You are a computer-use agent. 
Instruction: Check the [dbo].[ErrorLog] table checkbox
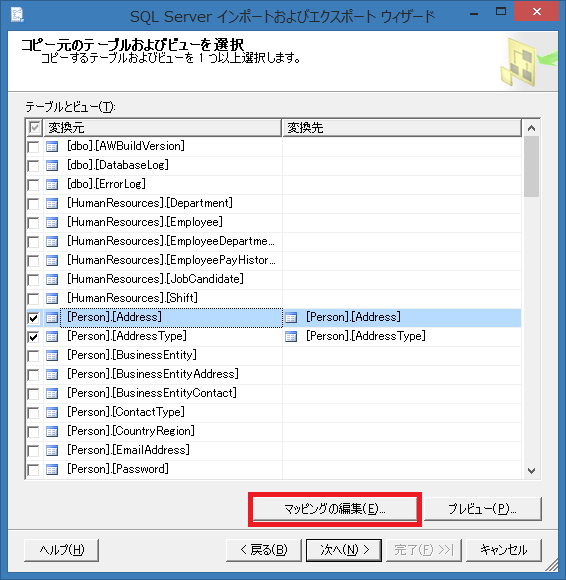(33, 185)
